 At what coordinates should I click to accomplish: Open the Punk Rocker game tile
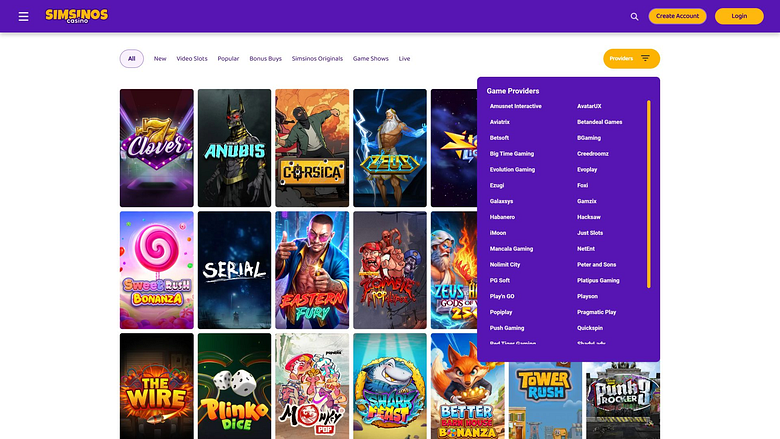click(623, 400)
